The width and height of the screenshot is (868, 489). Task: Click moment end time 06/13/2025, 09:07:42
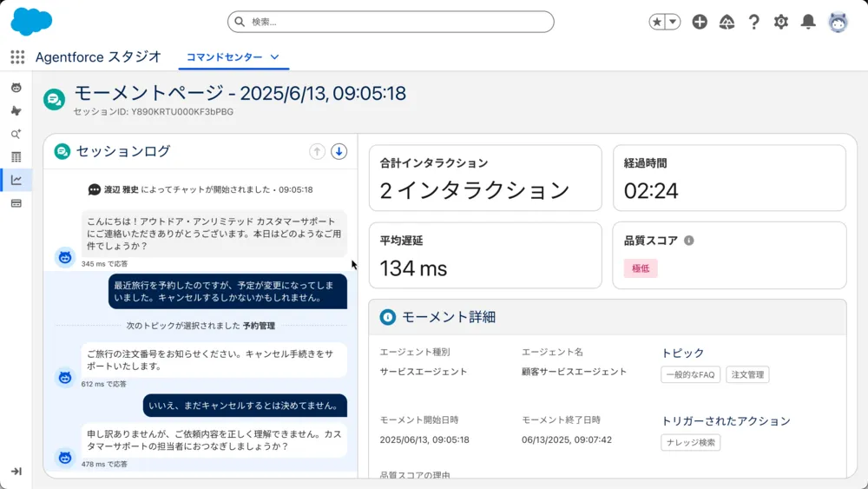pos(566,439)
